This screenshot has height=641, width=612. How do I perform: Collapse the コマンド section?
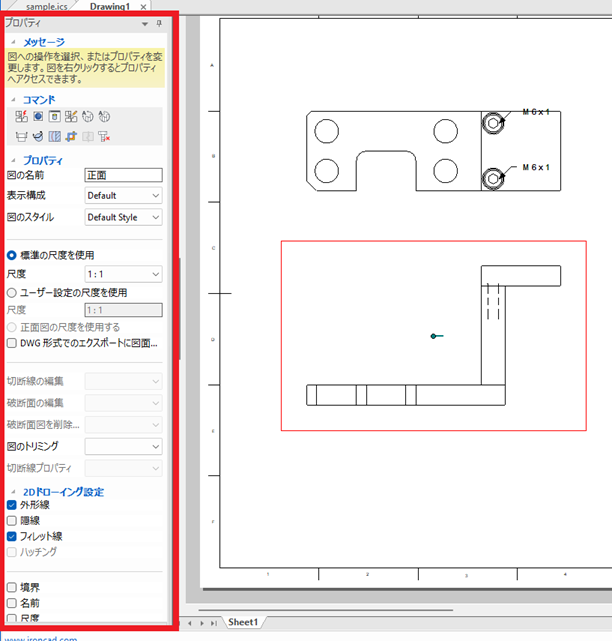pos(13,99)
